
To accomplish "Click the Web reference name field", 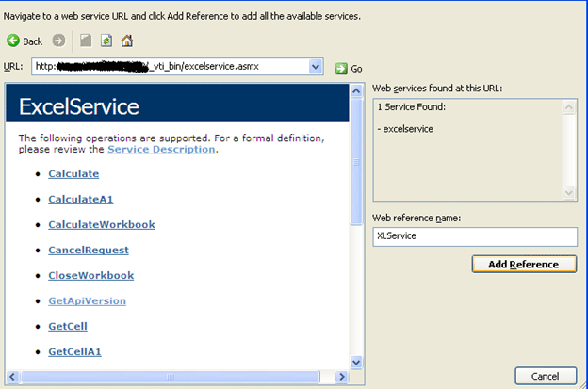I will 475,235.
